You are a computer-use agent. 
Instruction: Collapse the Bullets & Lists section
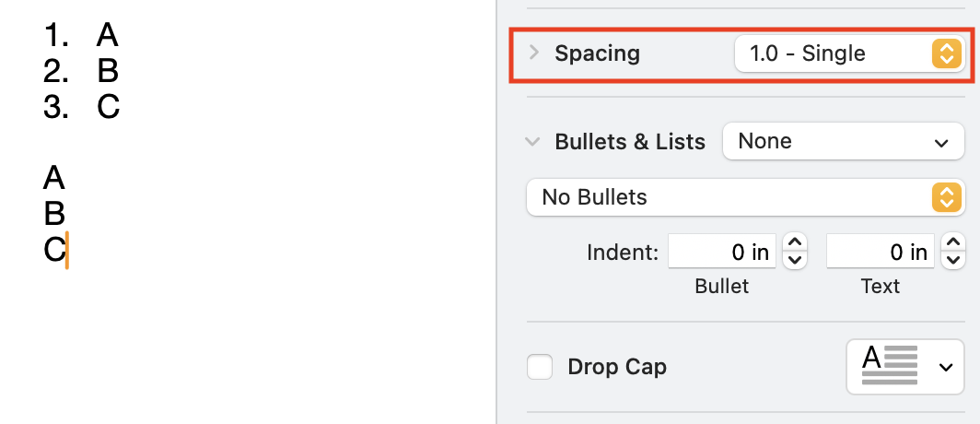pos(532,142)
